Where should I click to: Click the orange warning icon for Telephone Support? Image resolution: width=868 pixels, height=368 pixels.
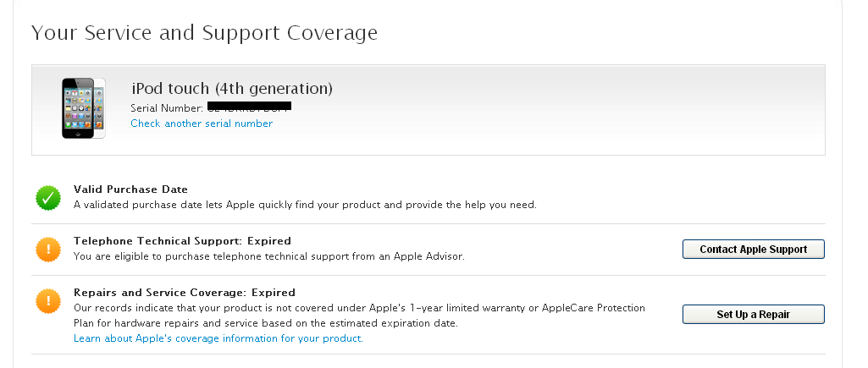pos(48,250)
